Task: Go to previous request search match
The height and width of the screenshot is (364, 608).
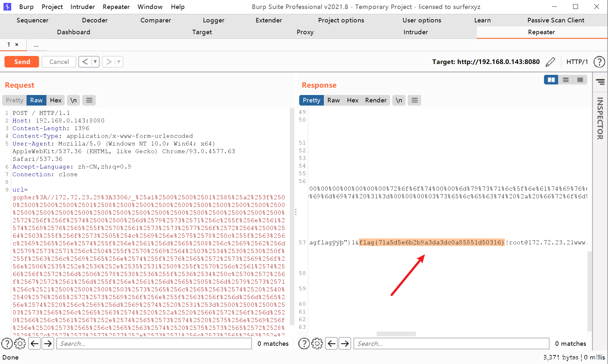Action: pos(35,344)
